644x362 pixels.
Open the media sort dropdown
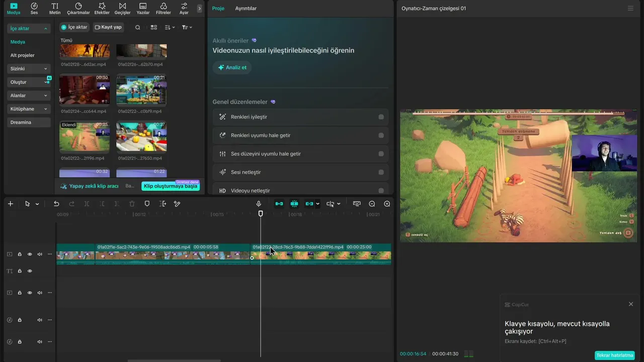coord(170,27)
